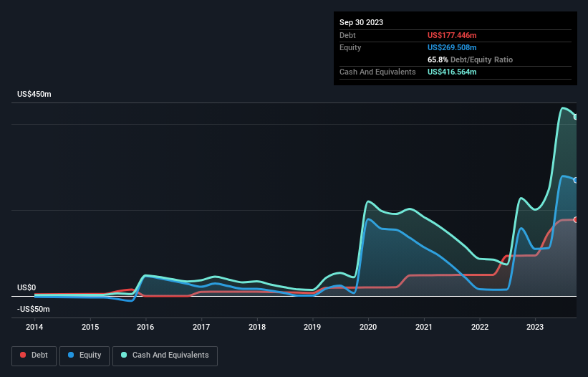The image size is (588, 377).
Task: Click the US$269.508m equity value
Action: tap(452, 47)
